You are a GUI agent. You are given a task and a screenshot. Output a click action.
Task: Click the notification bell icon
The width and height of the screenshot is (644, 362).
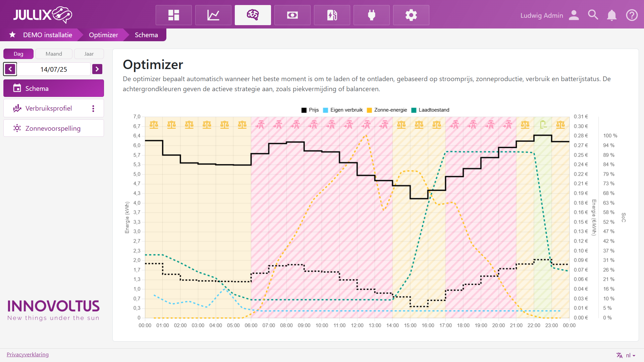(x=611, y=15)
